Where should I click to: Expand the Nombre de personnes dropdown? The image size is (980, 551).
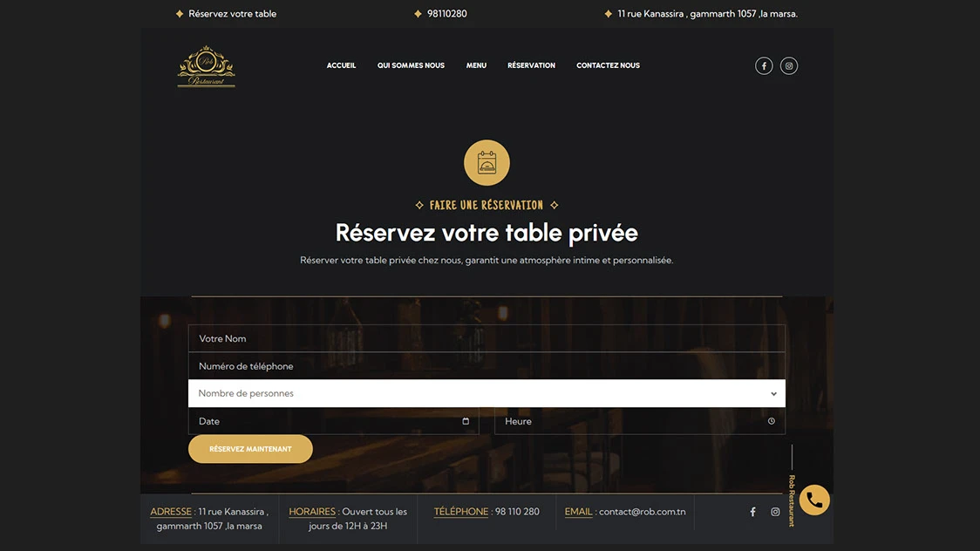[x=487, y=393]
